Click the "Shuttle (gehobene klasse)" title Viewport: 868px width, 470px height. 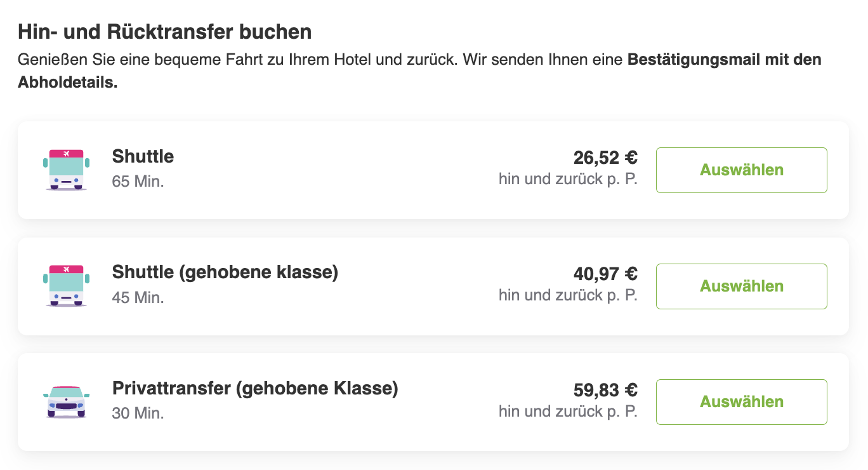point(225,272)
